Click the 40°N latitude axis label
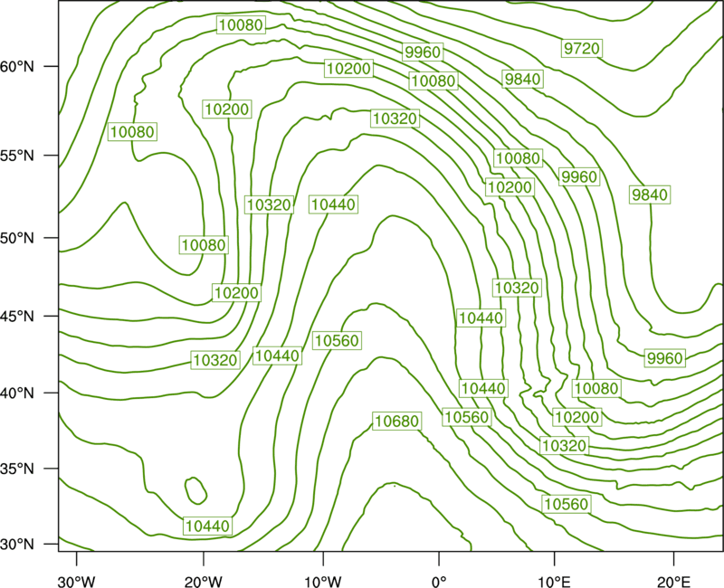Viewport: 724px width, 588px height. [17, 393]
